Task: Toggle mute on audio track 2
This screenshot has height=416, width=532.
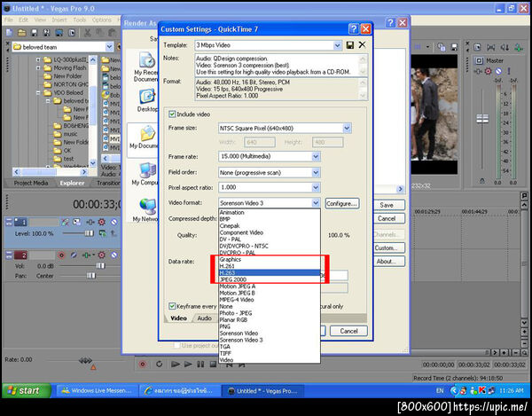Action: coord(114,255)
